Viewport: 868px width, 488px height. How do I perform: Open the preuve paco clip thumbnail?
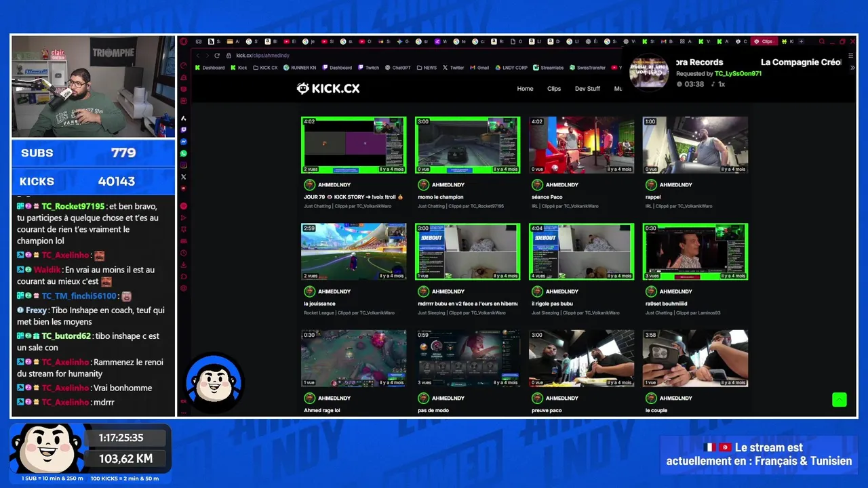point(581,358)
